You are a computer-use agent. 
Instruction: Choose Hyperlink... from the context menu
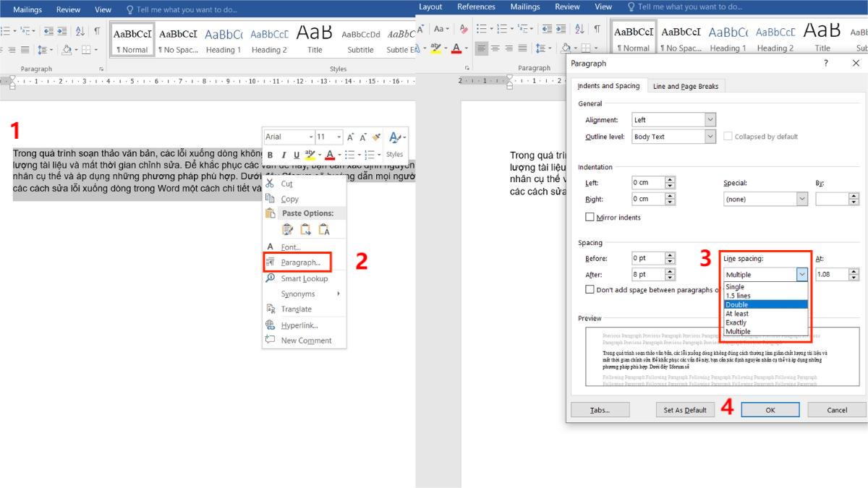coord(299,325)
